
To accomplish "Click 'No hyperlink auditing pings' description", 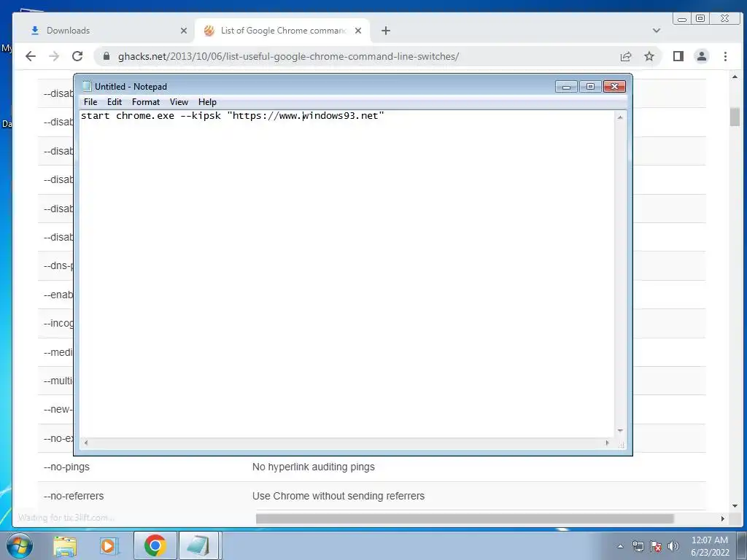I will [314, 467].
